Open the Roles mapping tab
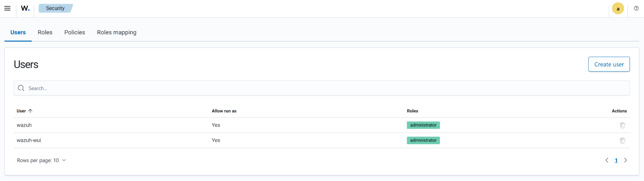 tap(117, 32)
